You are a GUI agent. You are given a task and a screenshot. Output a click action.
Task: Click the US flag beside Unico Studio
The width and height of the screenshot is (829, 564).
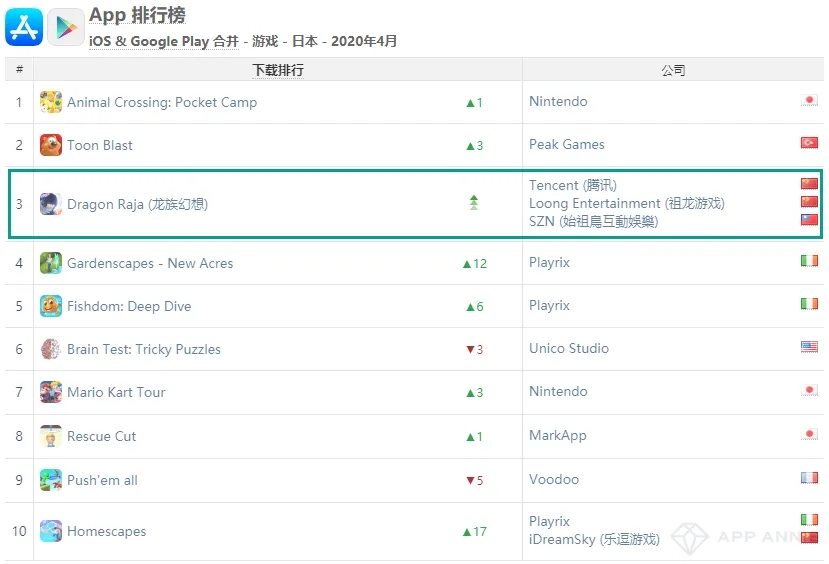pos(810,347)
